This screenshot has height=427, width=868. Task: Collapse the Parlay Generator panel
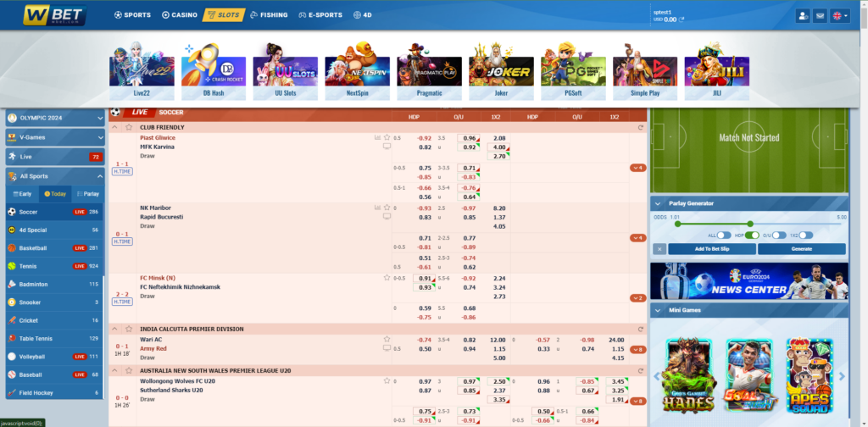coord(658,203)
